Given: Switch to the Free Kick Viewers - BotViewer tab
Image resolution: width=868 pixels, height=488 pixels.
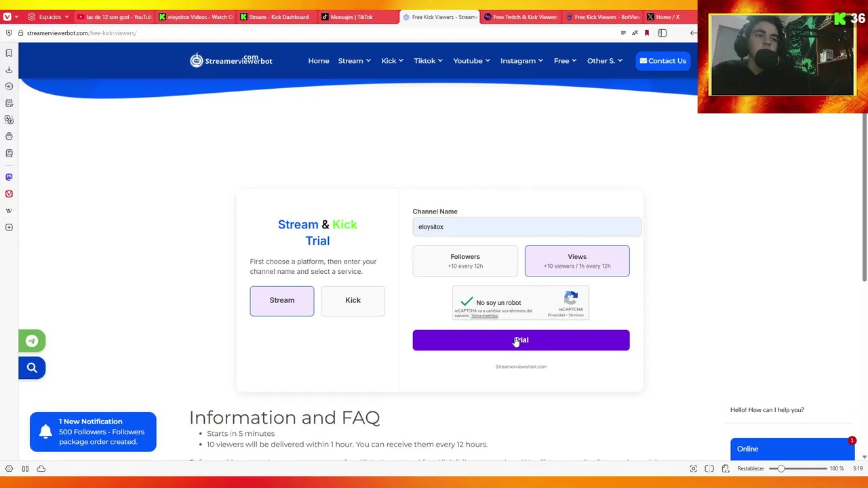Looking at the screenshot, I should [602, 17].
